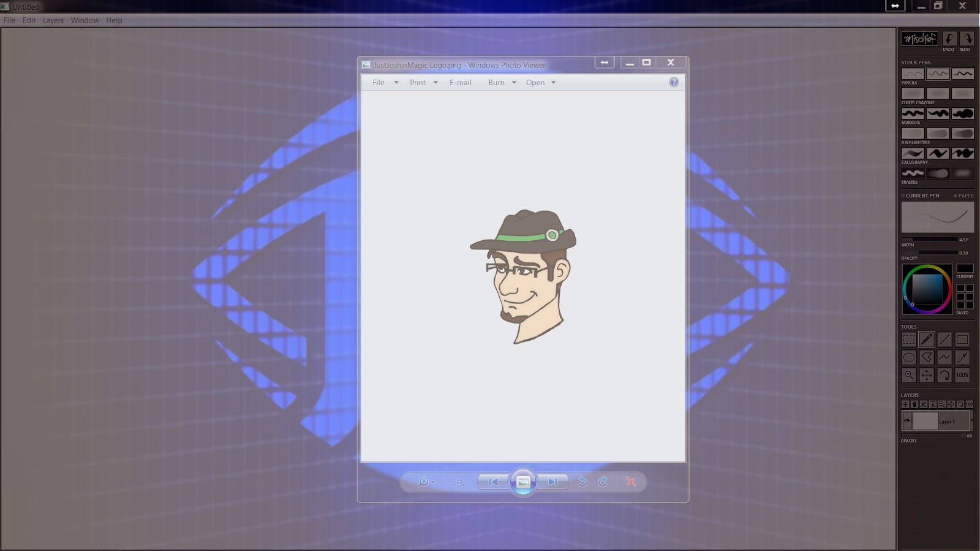
Task: Open Photo Viewer help via question mark
Action: coord(674,82)
